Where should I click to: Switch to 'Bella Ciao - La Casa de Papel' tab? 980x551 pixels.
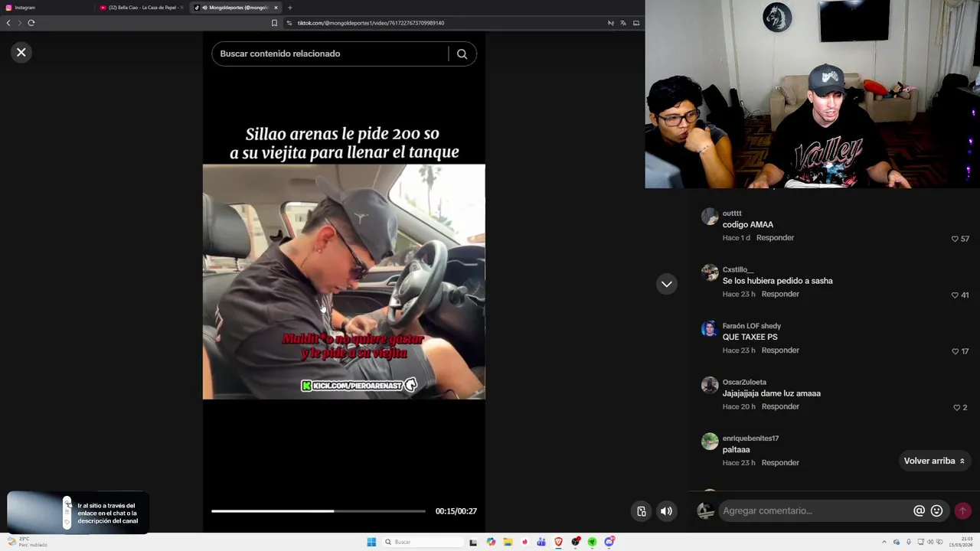[x=142, y=8]
